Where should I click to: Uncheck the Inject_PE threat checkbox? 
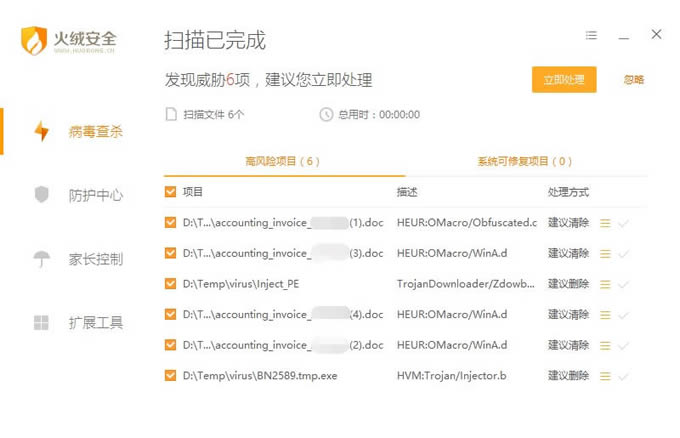click(x=170, y=284)
